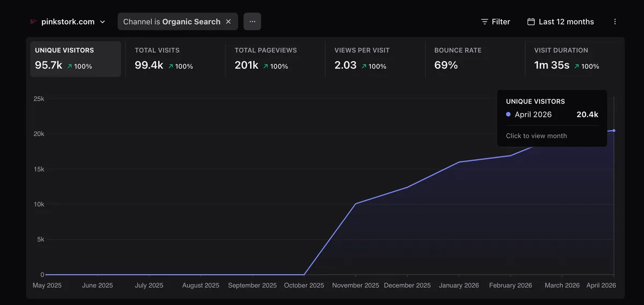The width and height of the screenshot is (644, 305).
Task: Click the calendar icon for date range
Action: tap(531, 22)
